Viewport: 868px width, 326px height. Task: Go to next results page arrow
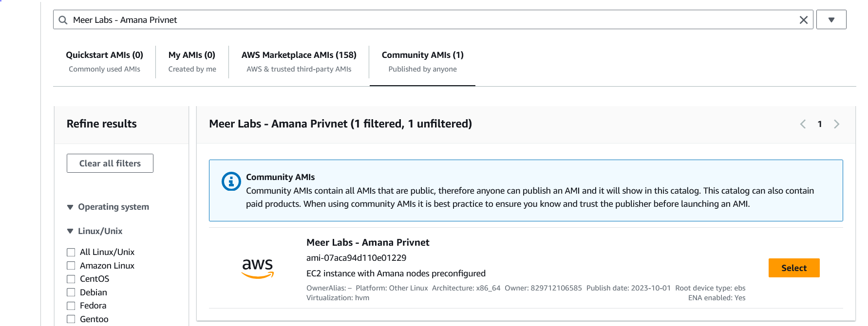836,124
